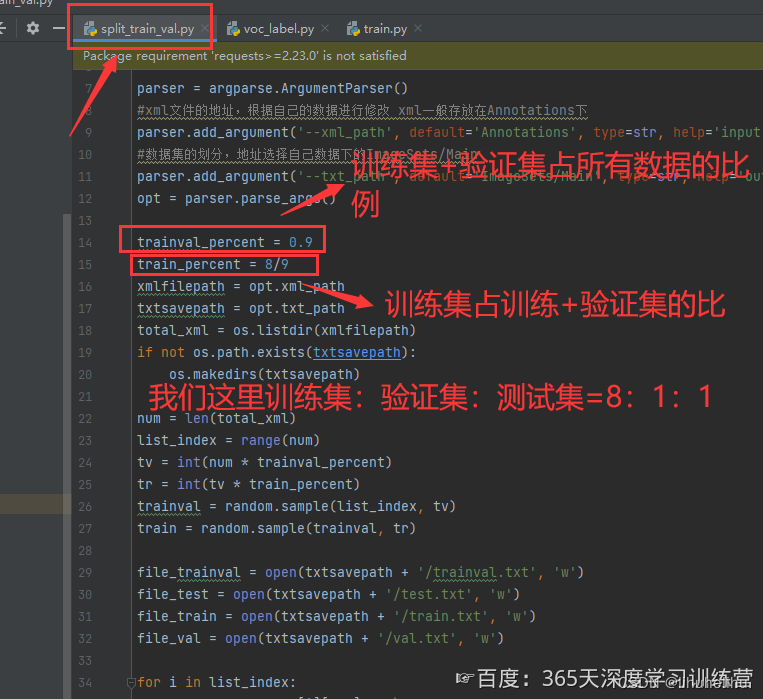Screen dimensions: 763x699
Task: Click 'for i in list_index:' line
Action: click(217, 682)
